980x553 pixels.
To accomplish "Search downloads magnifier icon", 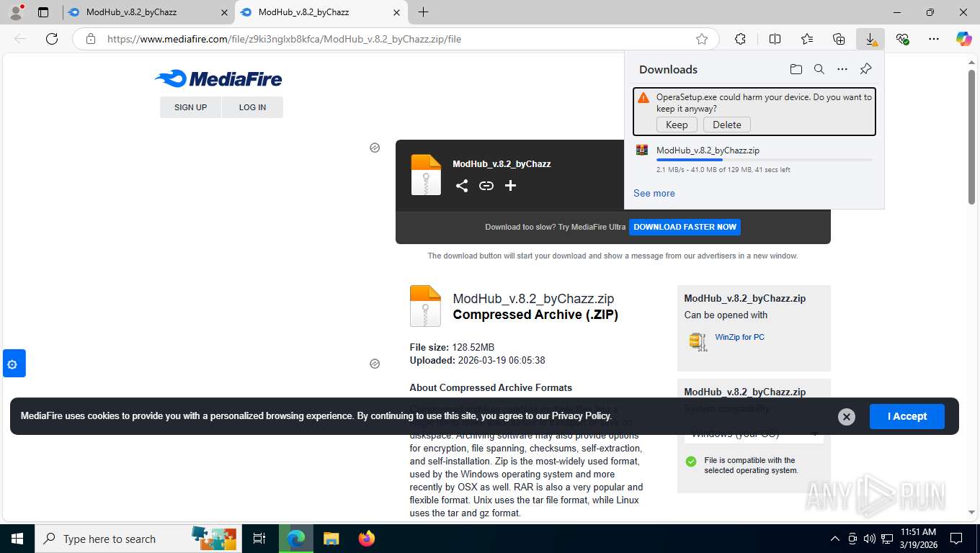I will [819, 69].
